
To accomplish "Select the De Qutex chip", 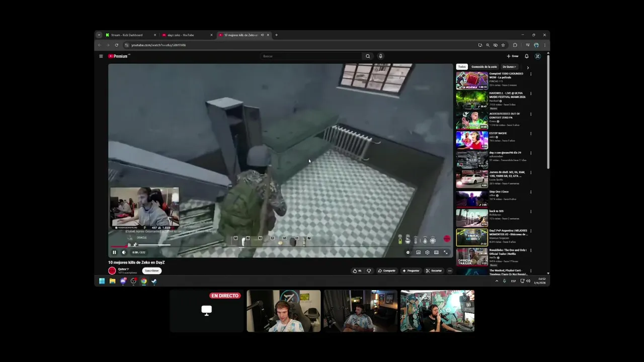I will pos(509,67).
